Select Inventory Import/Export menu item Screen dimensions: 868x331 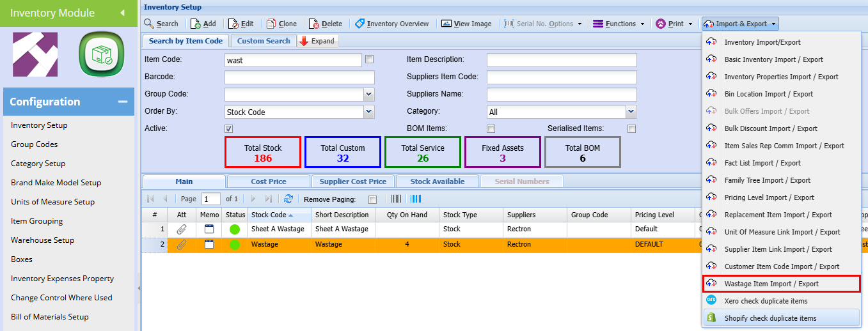[x=781, y=42]
